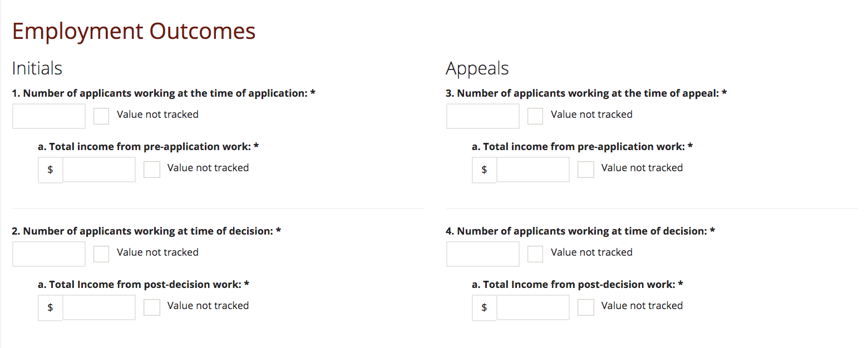Check 'Value not tracked' for Initials post-decision income
The height and width of the screenshot is (348, 868).
[152, 307]
